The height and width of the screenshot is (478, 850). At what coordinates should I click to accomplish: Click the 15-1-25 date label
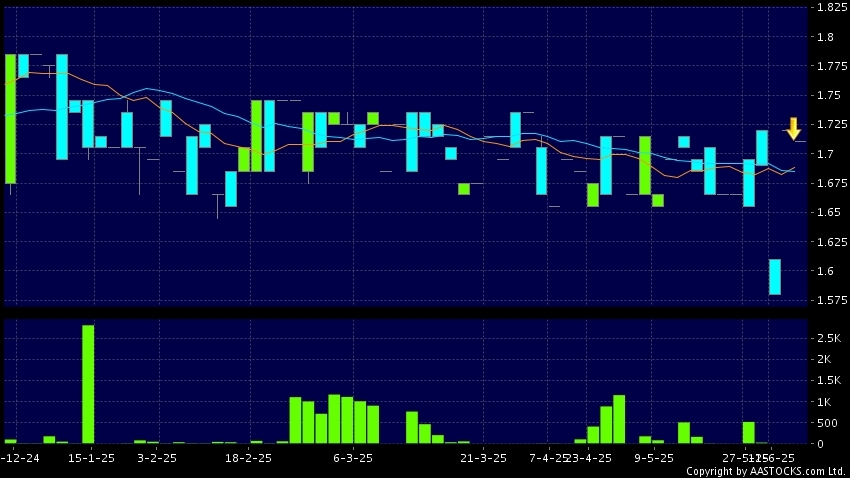click(x=91, y=458)
